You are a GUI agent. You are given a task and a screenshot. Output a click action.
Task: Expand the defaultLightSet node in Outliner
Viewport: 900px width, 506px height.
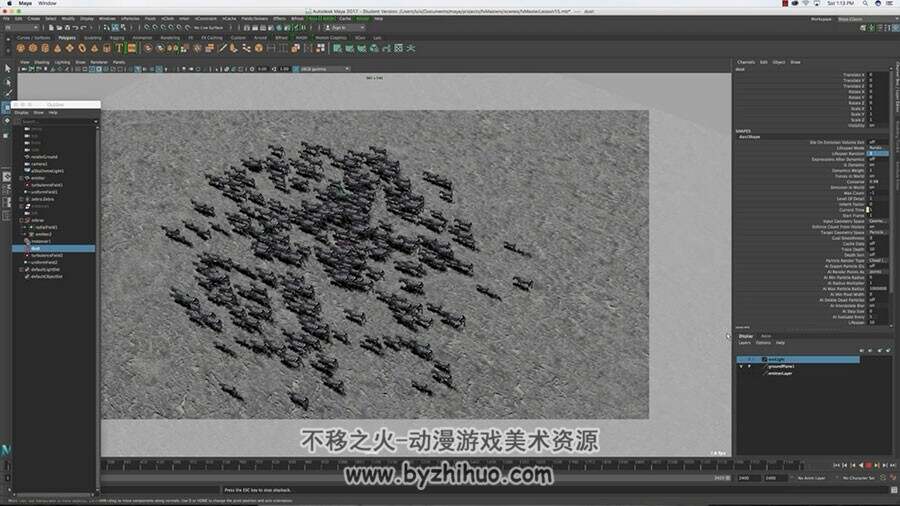click(x=21, y=269)
